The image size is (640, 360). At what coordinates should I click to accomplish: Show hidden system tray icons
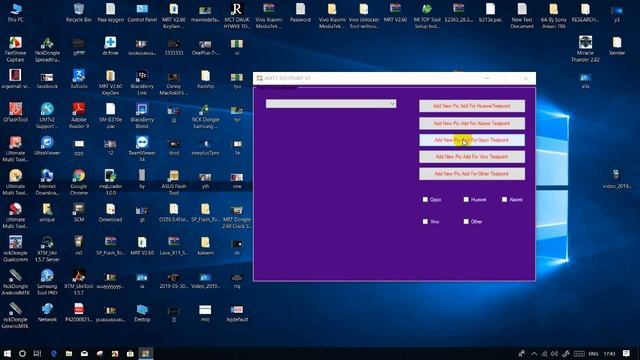pyautogui.click(x=534, y=353)
